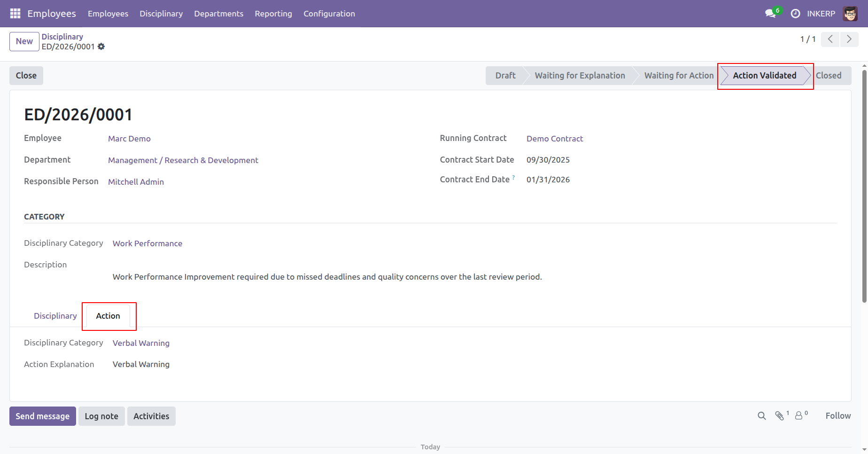Click the New button
This screenshot has width=868, height=454.
click(24, 41)
